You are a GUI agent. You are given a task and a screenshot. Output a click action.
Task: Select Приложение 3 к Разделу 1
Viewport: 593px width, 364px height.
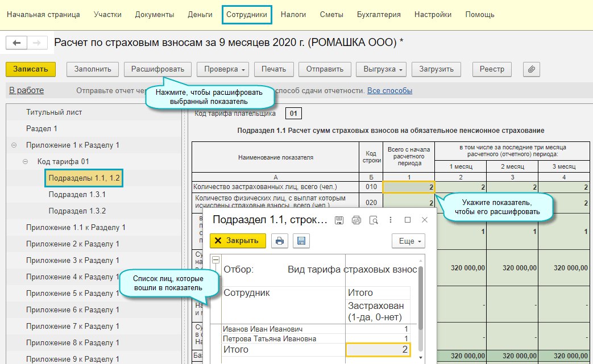coord(73,261)
